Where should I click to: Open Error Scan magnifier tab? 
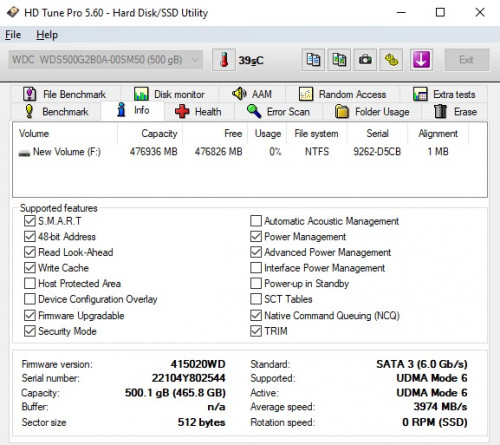(278, 112)
